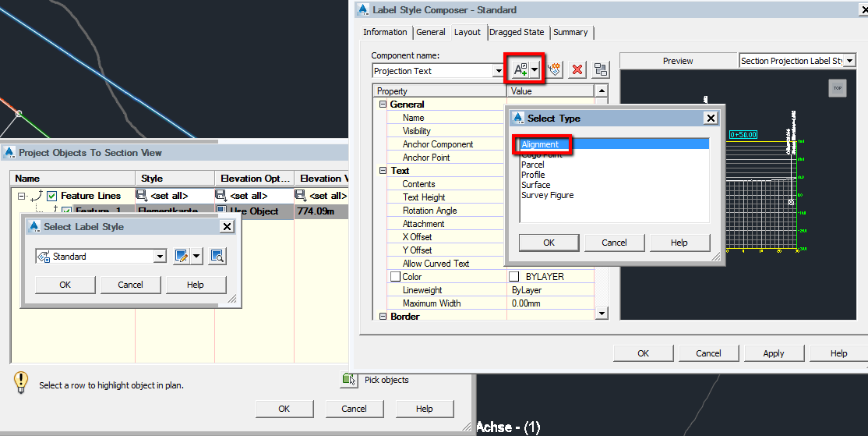Select the Layout tab
Image resolution: width=868 pixels, height=436 pixels.
click(x=468, y=32)
